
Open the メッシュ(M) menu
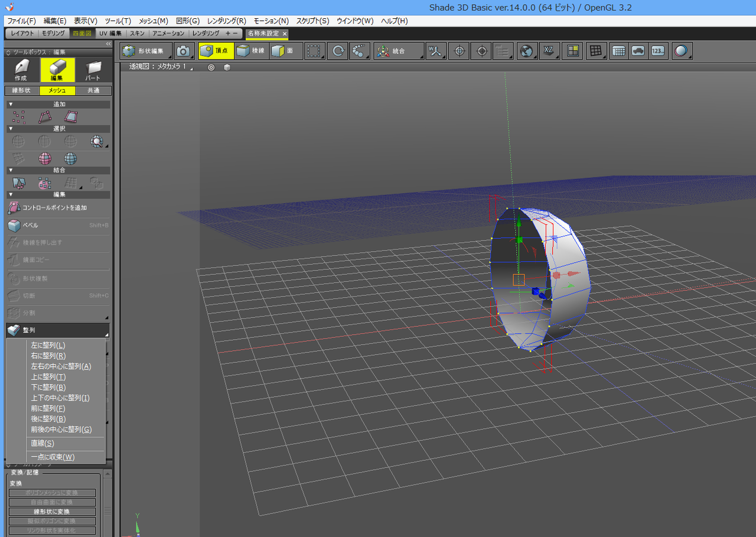(153, 21)
